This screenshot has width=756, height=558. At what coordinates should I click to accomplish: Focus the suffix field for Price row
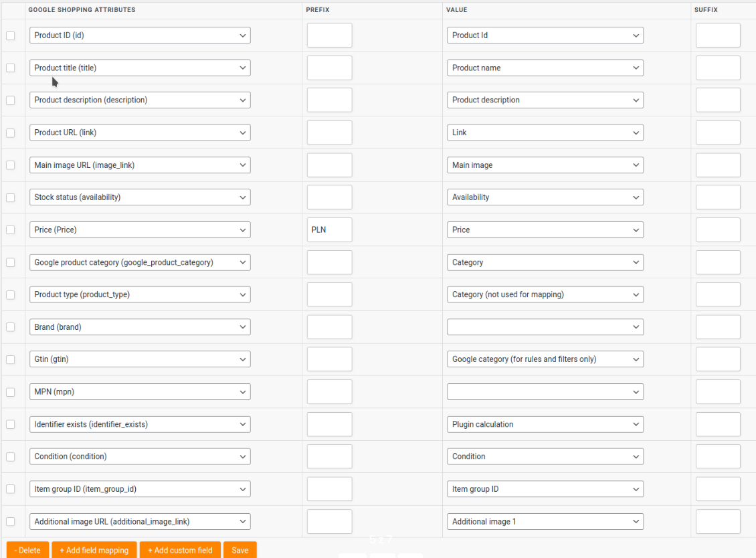[x=718, y=229]
